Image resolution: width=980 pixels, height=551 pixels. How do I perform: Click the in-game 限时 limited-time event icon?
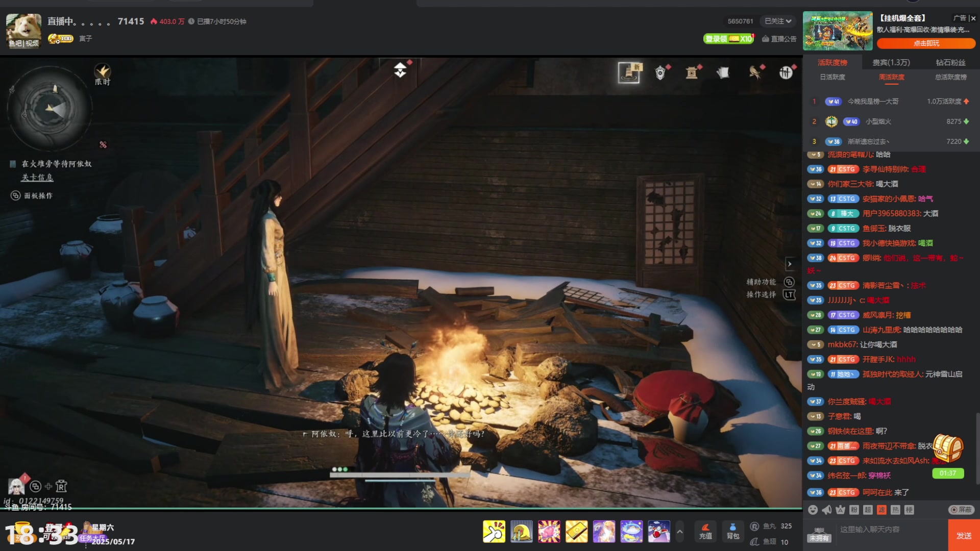point(103,74)
